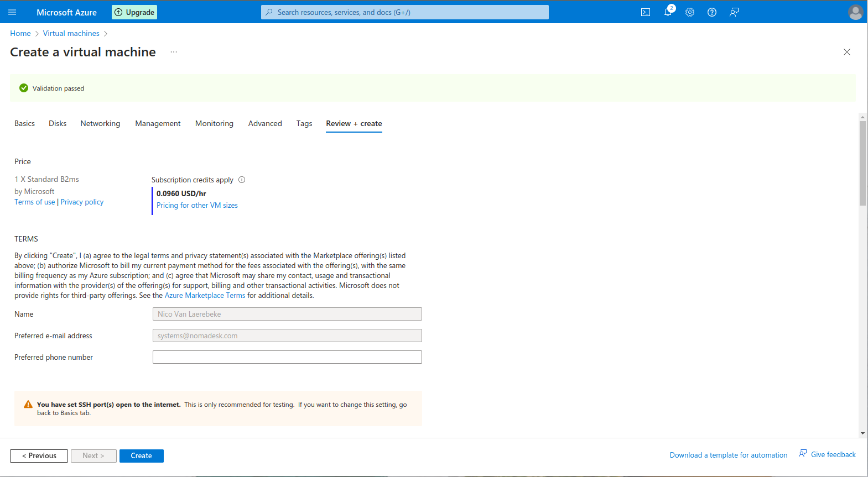Image resolution: width=868 pixels, height=477 pixels.
Task: Click the Microsoft Azure title
Action: (66, 12)
